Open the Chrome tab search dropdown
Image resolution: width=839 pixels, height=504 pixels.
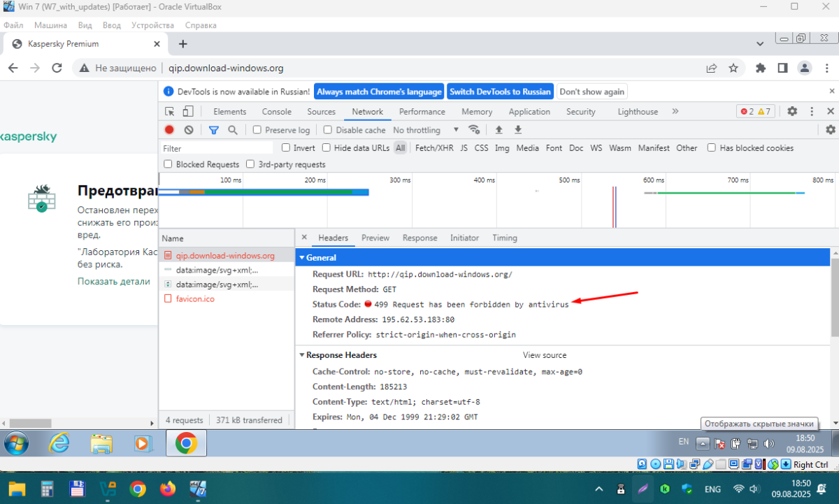(761, 43)
